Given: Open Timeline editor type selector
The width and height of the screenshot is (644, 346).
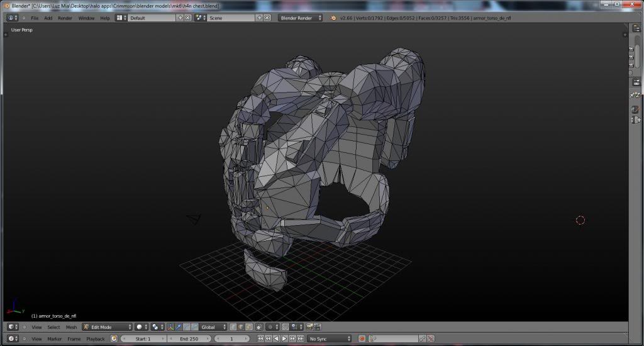Looking at the screenshot, I should (x=13, y=339).
